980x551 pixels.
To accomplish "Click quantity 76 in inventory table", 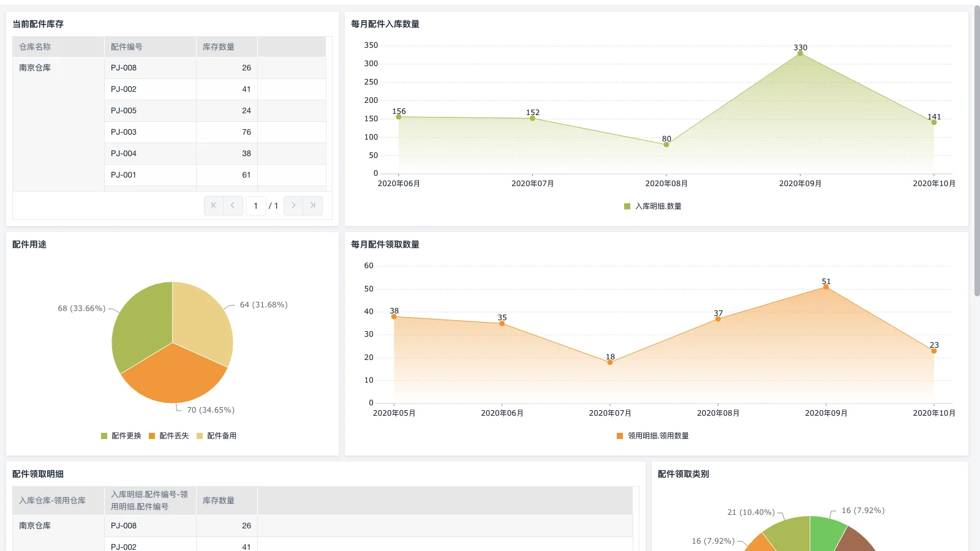I will tap(227, 132).
